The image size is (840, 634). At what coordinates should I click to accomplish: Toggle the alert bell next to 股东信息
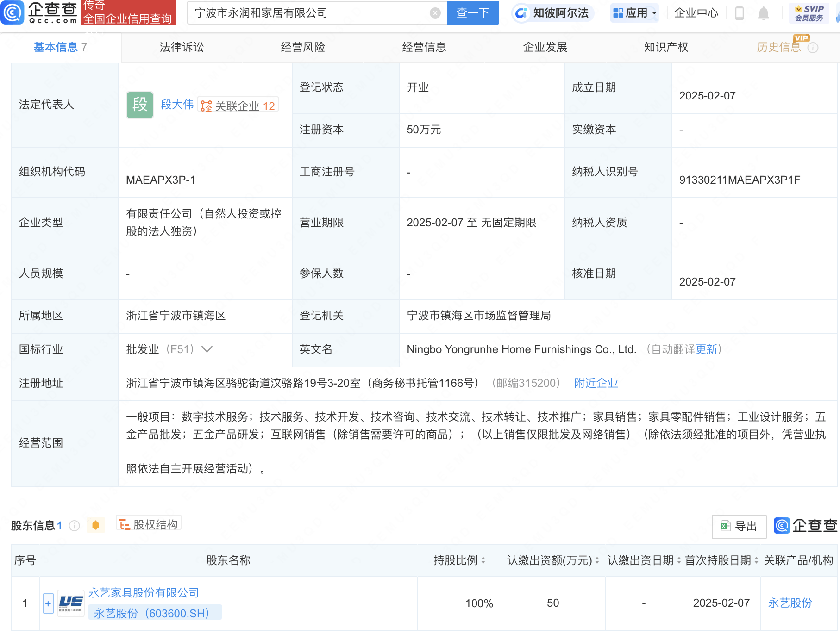96,525
